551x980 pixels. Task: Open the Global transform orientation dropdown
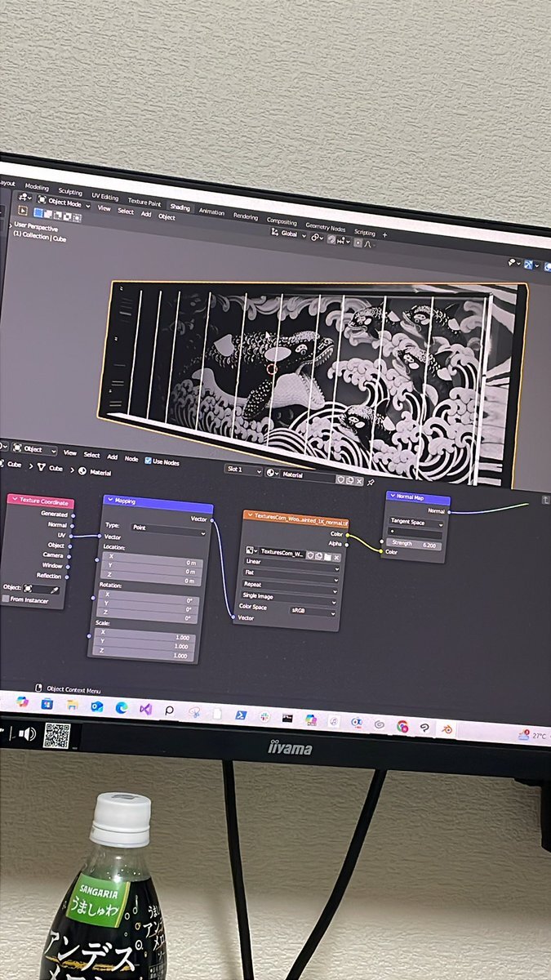(x=290, y=234)
